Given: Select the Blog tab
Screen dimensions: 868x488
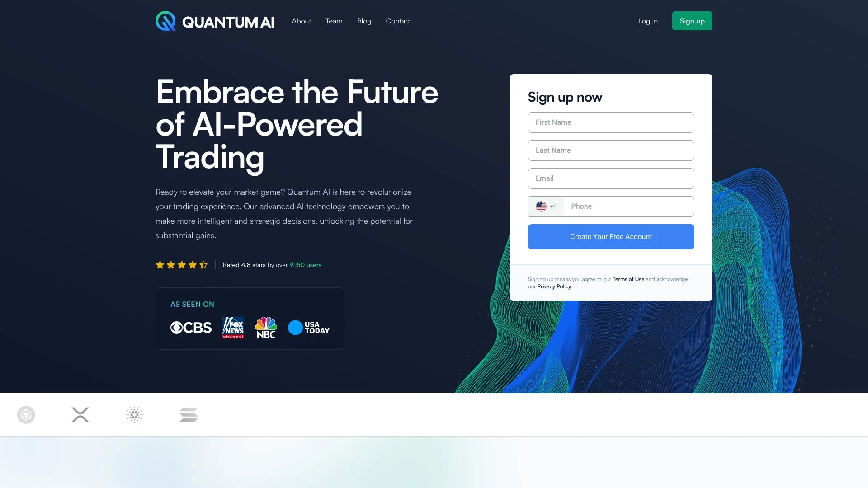Looking at the screenshot, I should (363, 20).
